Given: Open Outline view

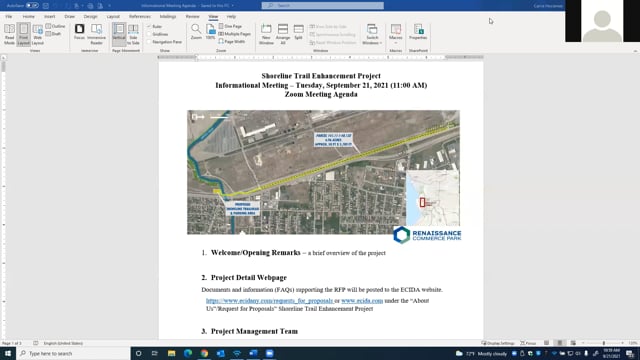Looking at the screenshot, I should 56,26.
